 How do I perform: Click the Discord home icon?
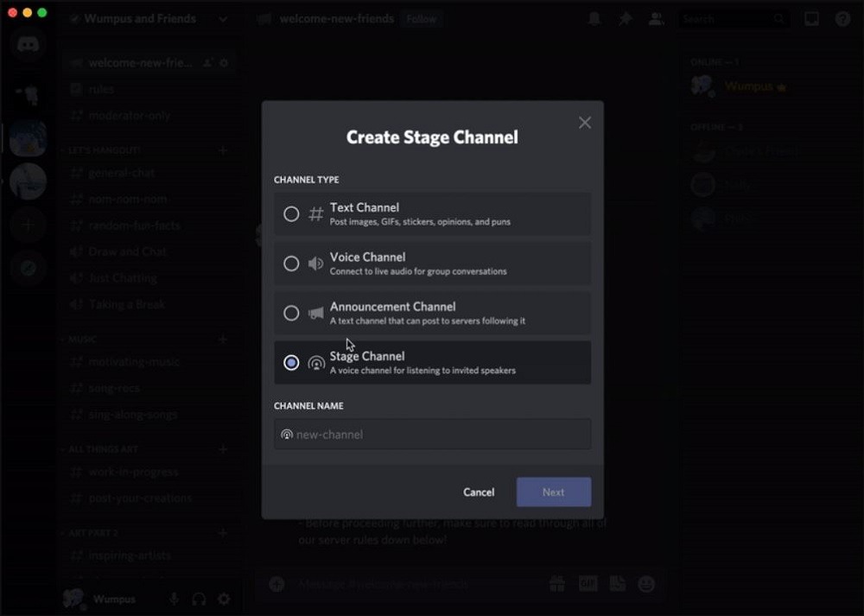click(28, 43)
